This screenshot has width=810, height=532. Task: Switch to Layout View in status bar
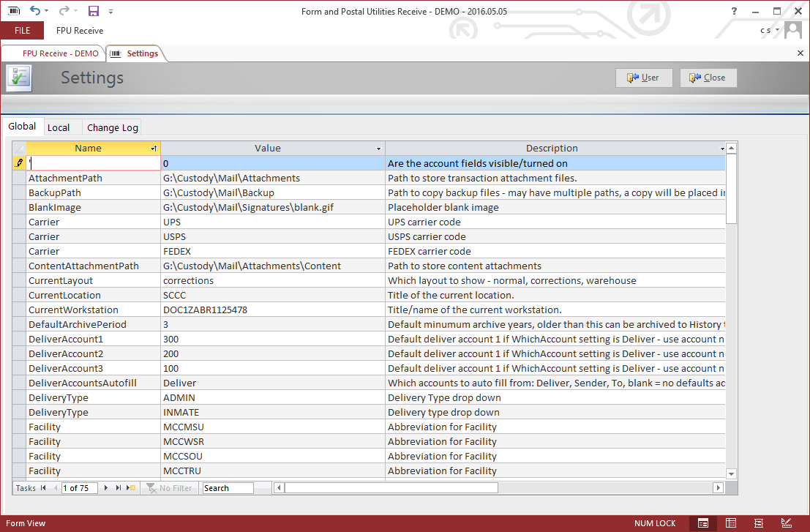[759, 523]
